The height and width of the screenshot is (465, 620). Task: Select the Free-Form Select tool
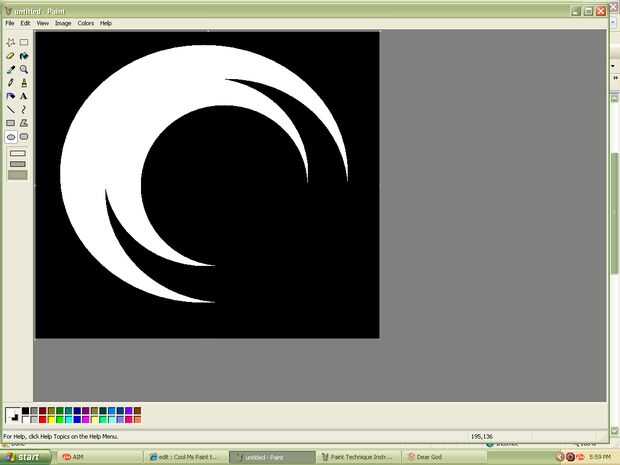[x=11, y=42]
